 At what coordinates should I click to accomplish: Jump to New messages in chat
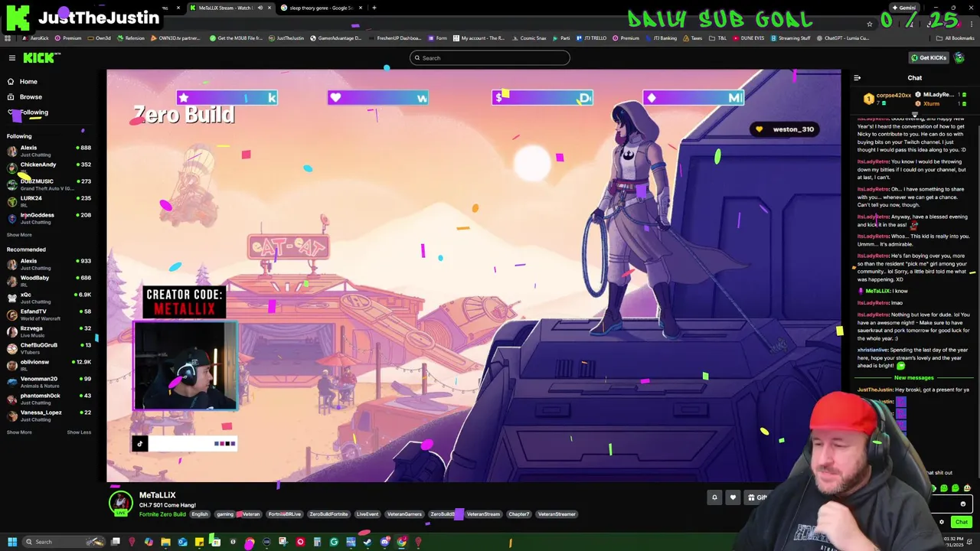pyautogui.click(x=914, y=377)
